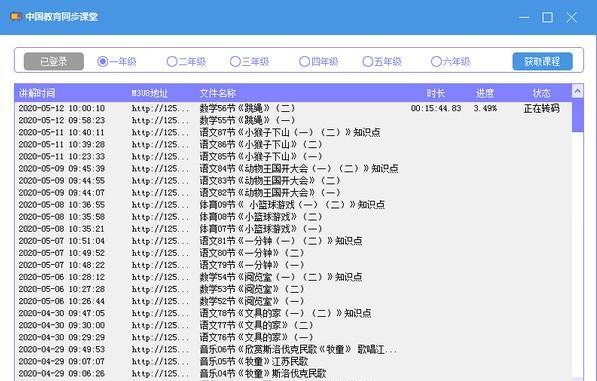Select row 语文81节《一分钟》知识点

(293, 241)
